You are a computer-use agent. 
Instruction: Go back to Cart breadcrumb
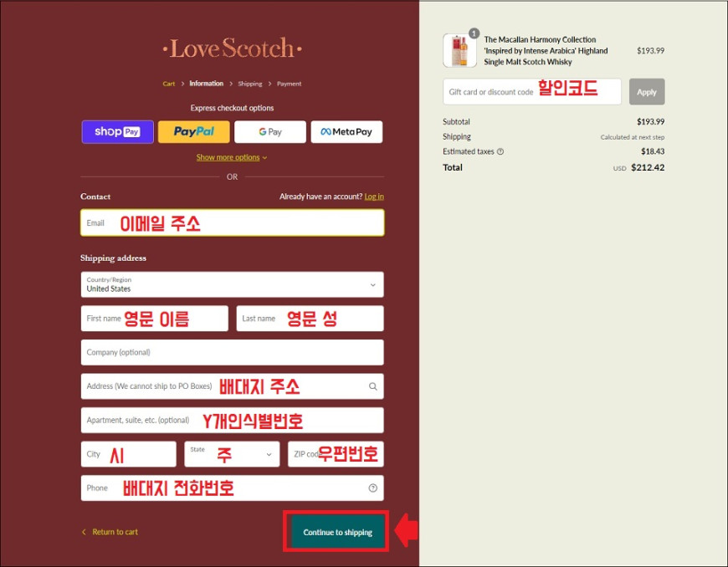pos(168,84)
